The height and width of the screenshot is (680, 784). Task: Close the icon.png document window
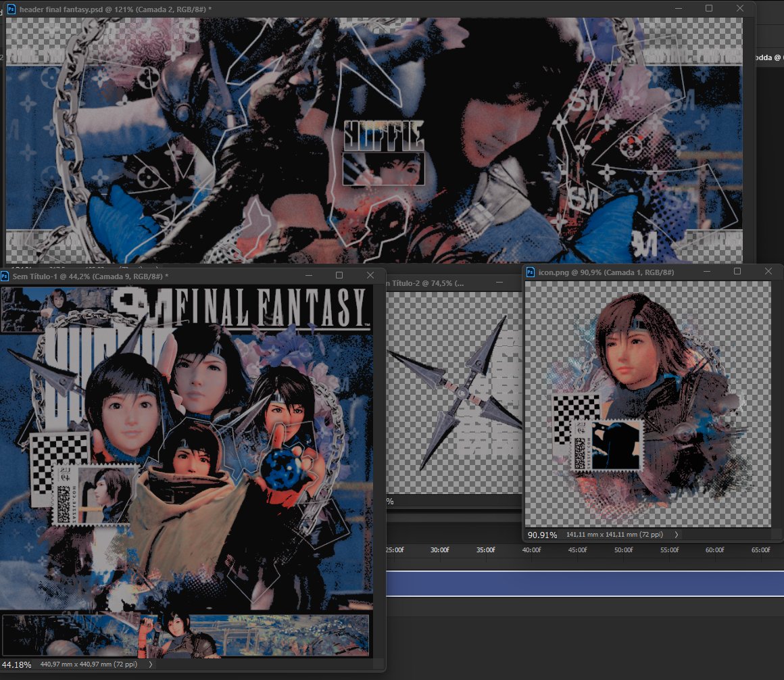tap(768, 272)
